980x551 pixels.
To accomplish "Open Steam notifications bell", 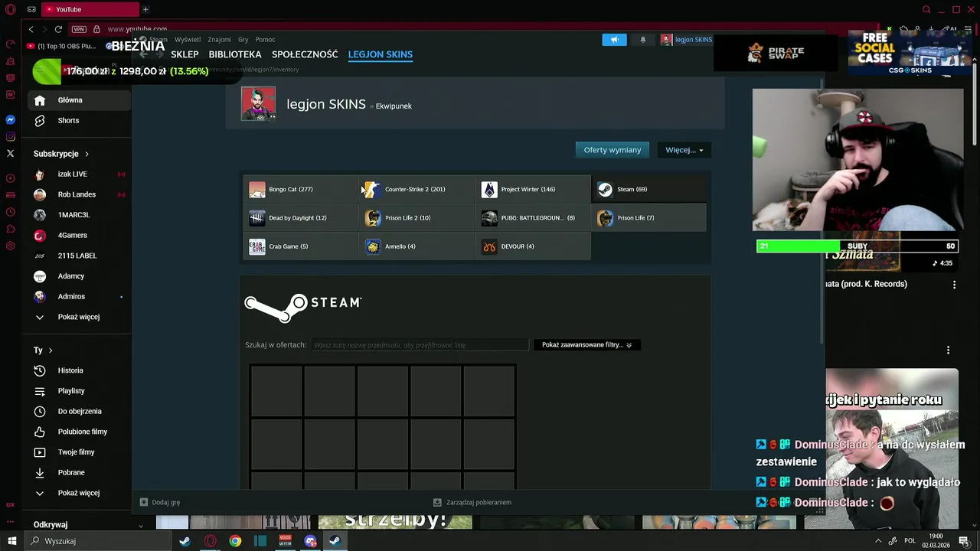I will click(x=642, y=40).
